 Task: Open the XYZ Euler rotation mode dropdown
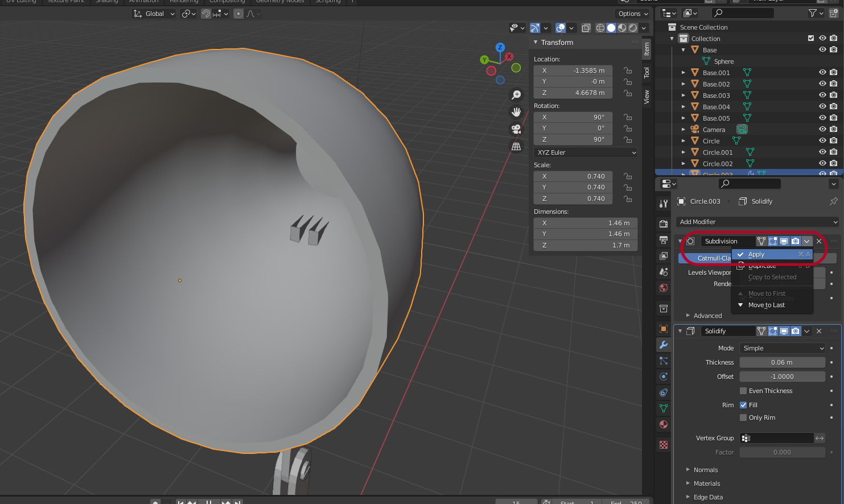click(x=586, y=152)
